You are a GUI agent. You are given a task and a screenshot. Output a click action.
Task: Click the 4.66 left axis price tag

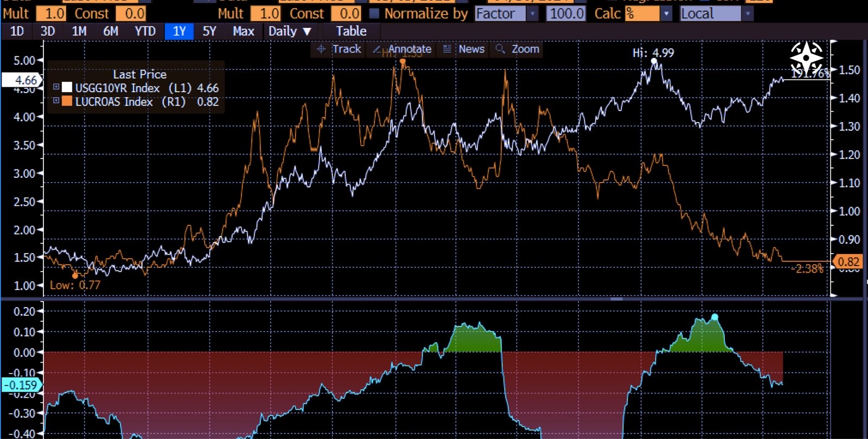pos(22,80)
